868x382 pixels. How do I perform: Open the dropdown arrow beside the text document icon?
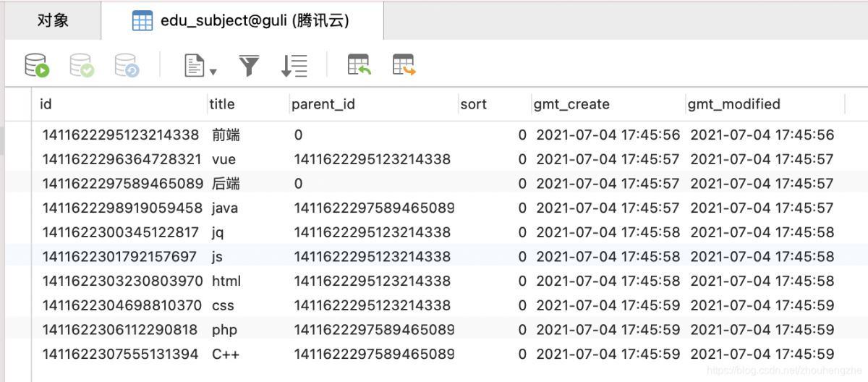(213, 71)
